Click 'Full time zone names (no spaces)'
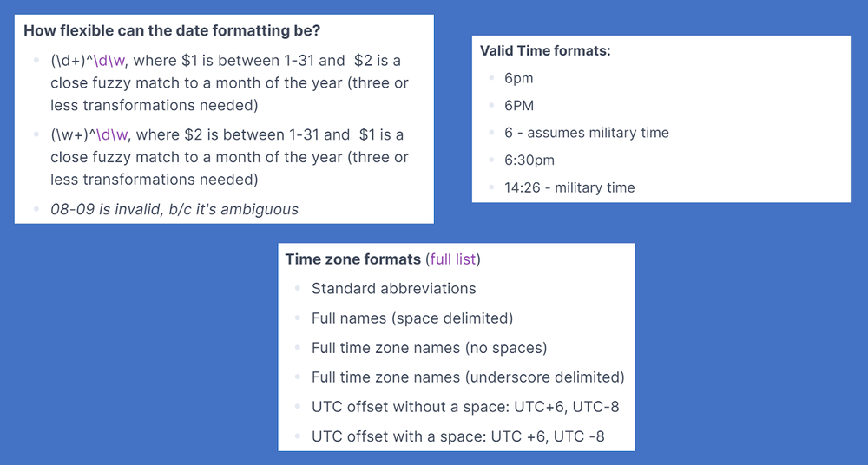This screenshot has height=465, width=868. pyautogui.click(x=429, y=348)
